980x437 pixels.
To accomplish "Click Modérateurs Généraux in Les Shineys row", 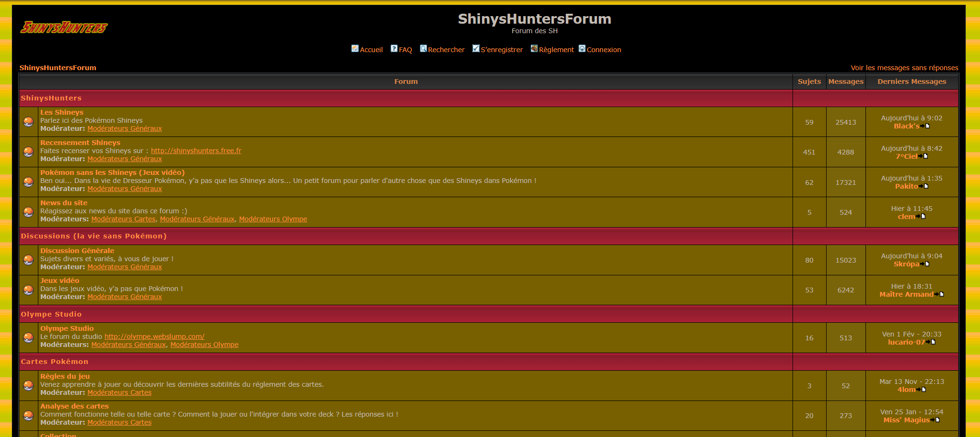I will tap(125, 128).
